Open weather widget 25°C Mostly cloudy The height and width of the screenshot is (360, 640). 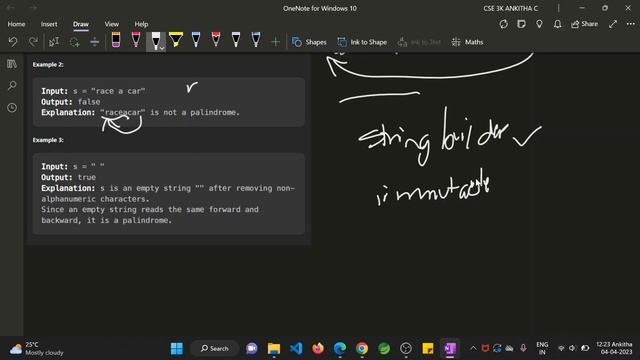tap(37, 349)
